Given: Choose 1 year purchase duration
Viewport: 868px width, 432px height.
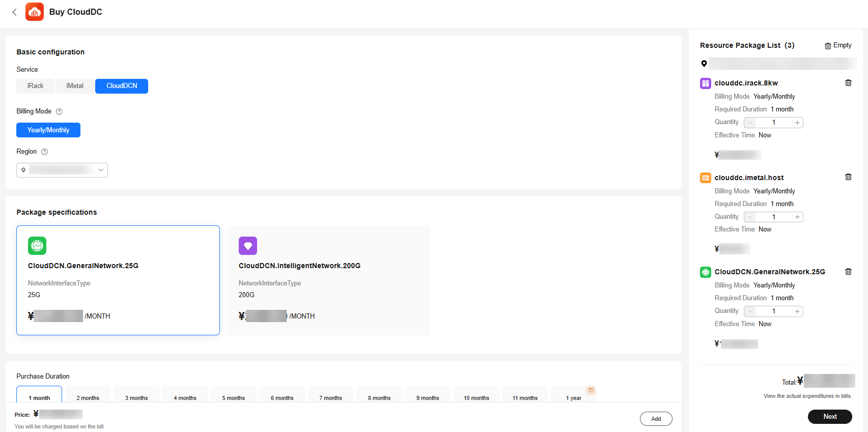Looking at the screenshot, I should tap(573, 395).
